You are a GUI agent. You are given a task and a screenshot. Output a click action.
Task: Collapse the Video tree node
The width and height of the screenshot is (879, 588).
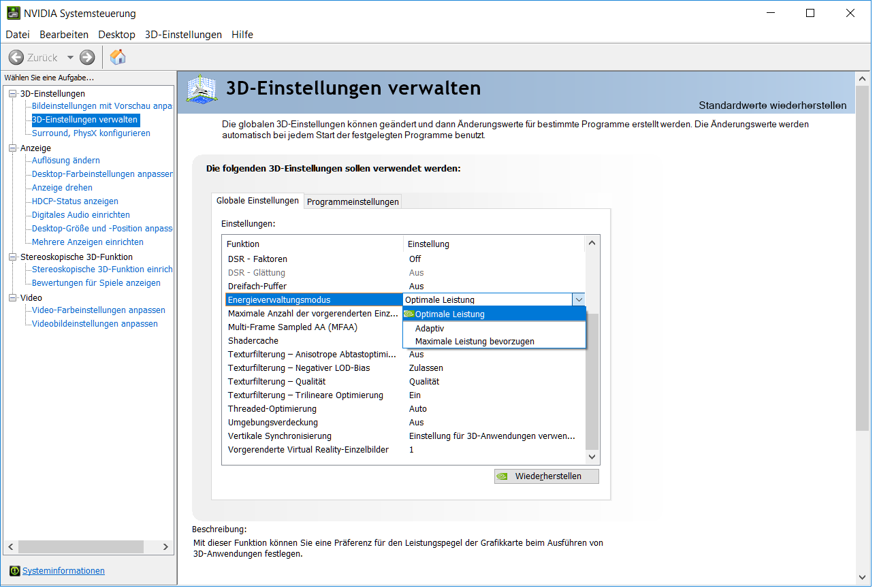pyautogui.click(x=12, y=297)
